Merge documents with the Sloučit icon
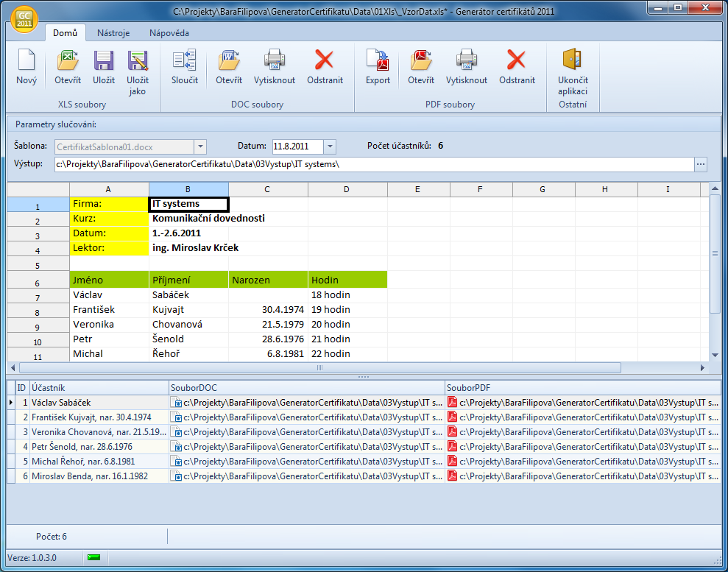Image resolution: width=728 pixels, height=572 pixels. click(x=184, y=67)
